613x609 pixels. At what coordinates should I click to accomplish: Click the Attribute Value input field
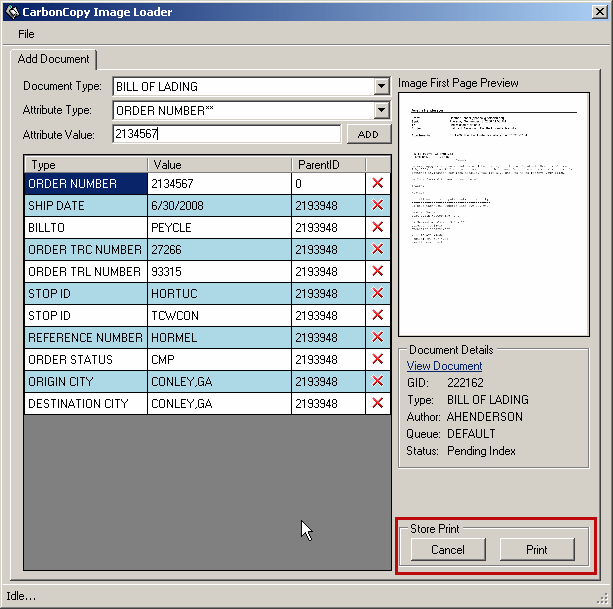coord(226,134)
